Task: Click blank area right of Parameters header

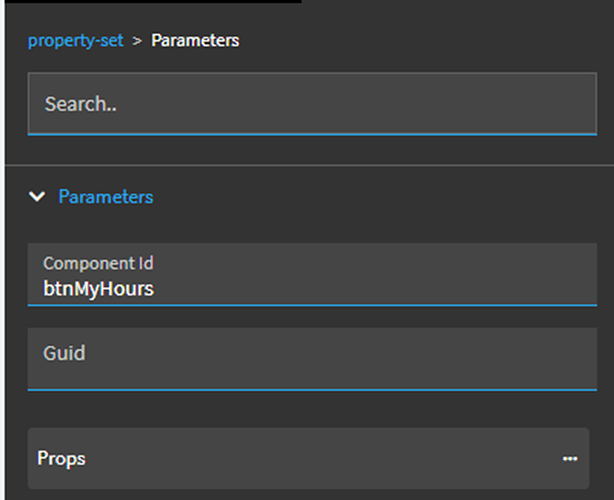Action: pyautogui.click(x=400, y=197)
